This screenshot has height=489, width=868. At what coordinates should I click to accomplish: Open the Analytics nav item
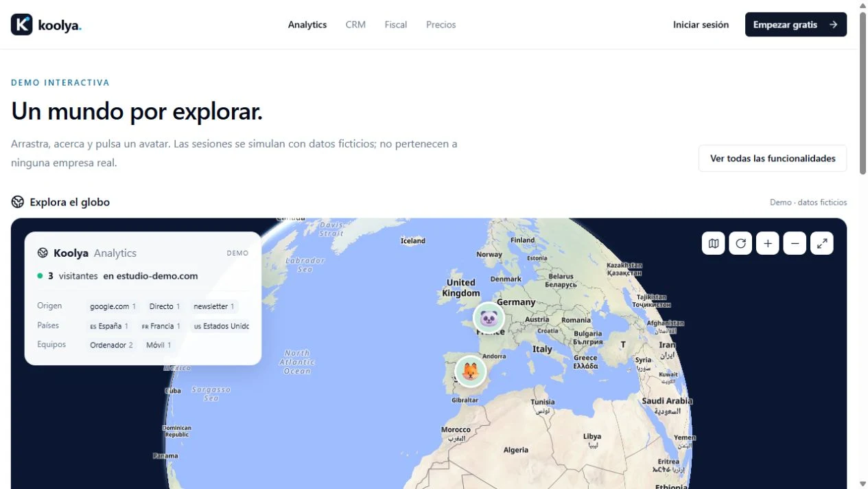(307, 25)
